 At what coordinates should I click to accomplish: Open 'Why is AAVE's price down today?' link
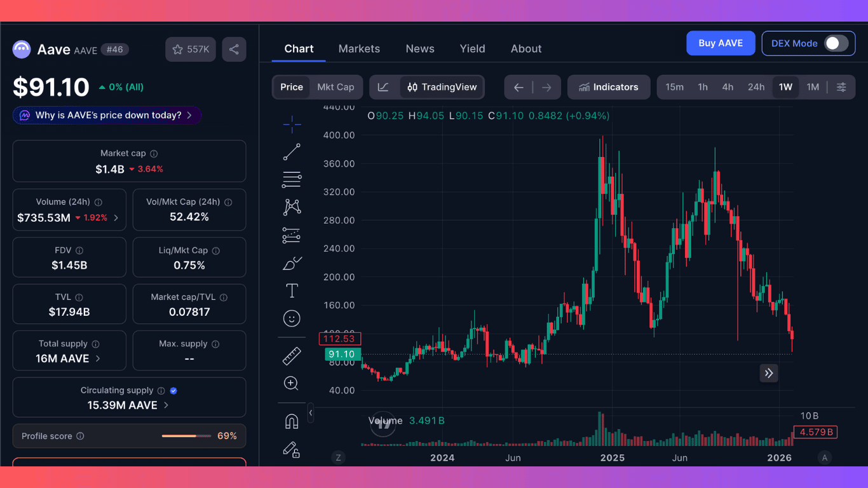(106, 115)
